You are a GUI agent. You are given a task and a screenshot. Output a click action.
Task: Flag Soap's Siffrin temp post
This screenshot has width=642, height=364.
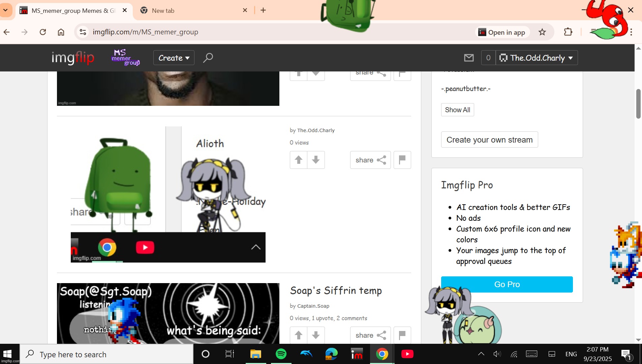coord(402,335)
